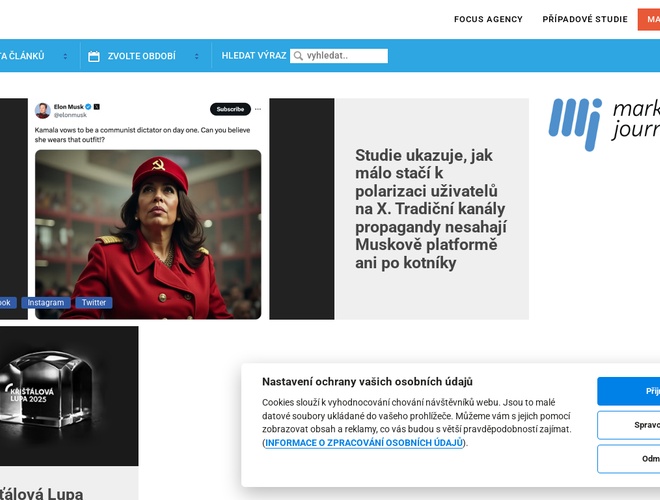Image resolution: width=660 pixels, height=500 pixels.
Task: Click the calendar icon beside Zvolte období
Action: 94,56
